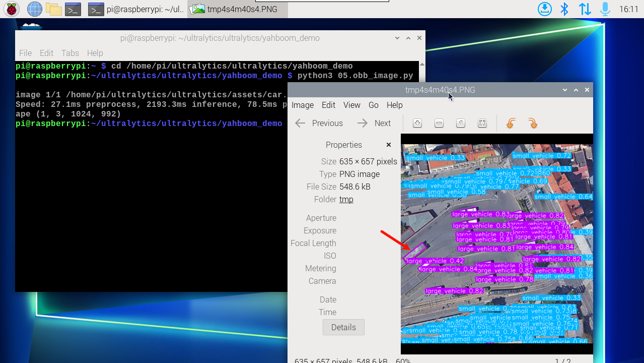Click the terminal command python3 05.obb_image.py
Image resolution: width=644 pixels, height=363 pixels.
pyautogui.click(x=355, y=76)
